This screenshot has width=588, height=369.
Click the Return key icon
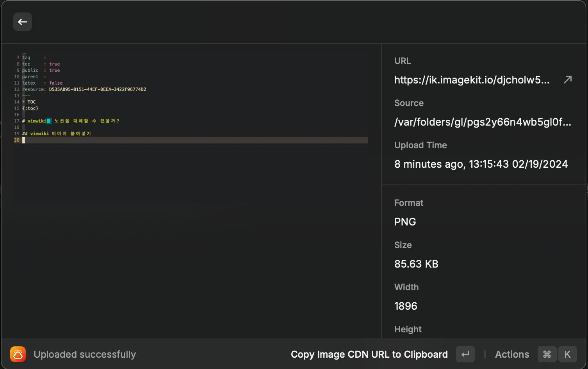tap(465, 354)
